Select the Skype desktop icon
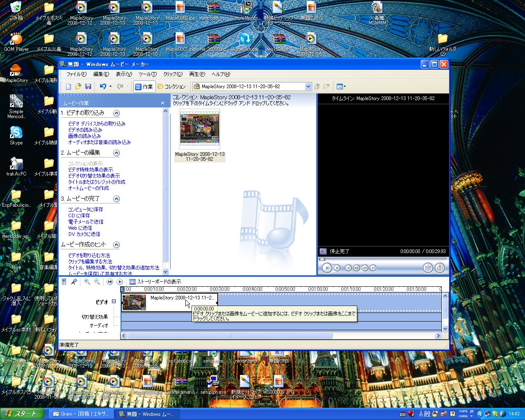525x420 pixels. 16,136
